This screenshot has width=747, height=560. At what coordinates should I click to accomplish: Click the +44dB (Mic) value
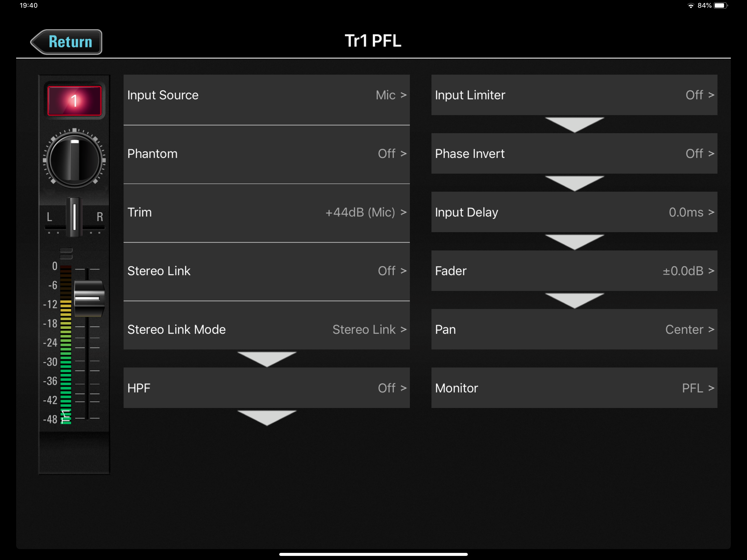[360, 212]
